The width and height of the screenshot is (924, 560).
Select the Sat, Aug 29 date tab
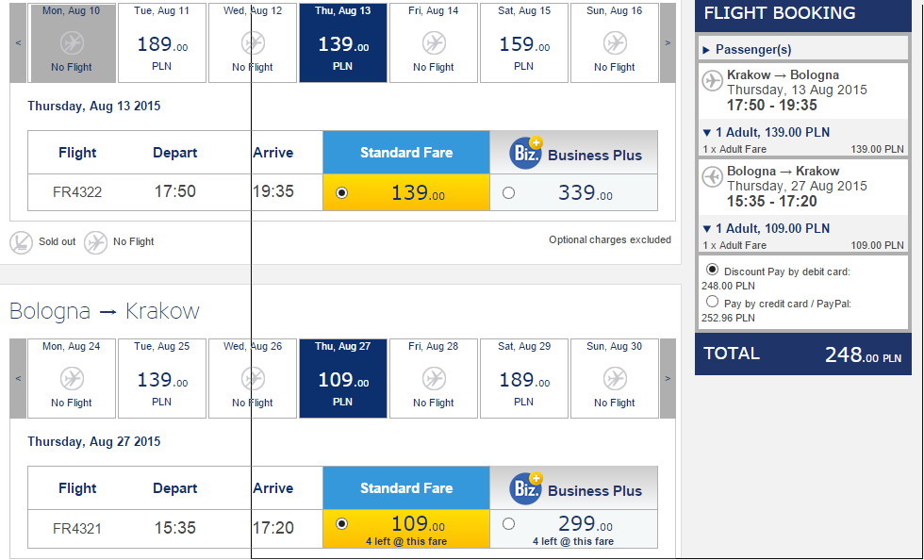click(x=524, y=378)
